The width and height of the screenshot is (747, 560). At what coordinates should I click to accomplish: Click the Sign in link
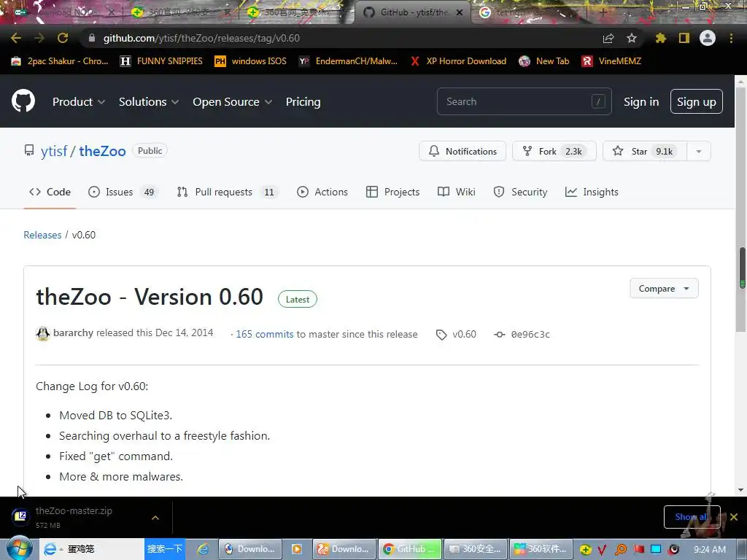641,102
